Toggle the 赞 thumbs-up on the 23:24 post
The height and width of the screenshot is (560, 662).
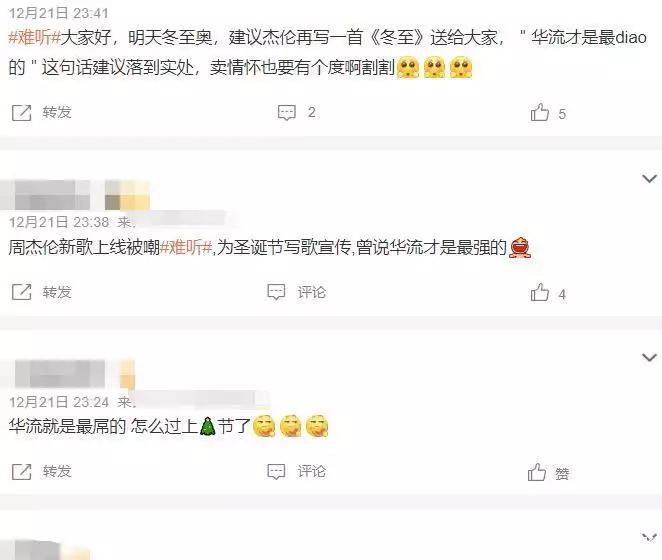point(537,472)
